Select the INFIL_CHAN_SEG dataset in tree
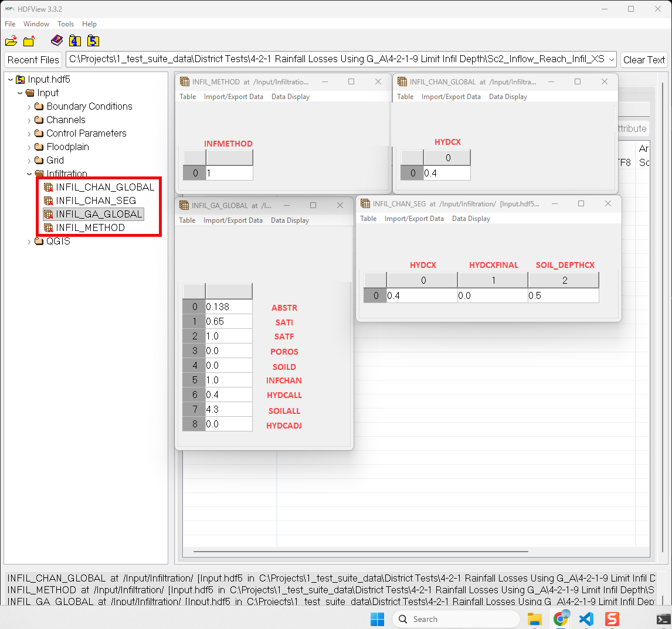 click(96, 200)
